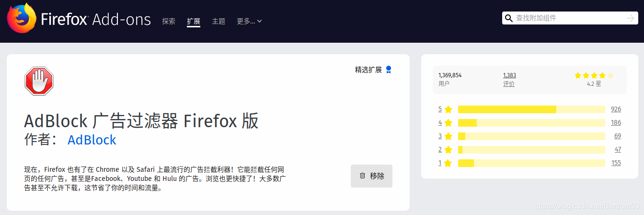Open the 69 three-star reviews count
The height and width of the screenshot is (215, 644).
click(618, 136)
